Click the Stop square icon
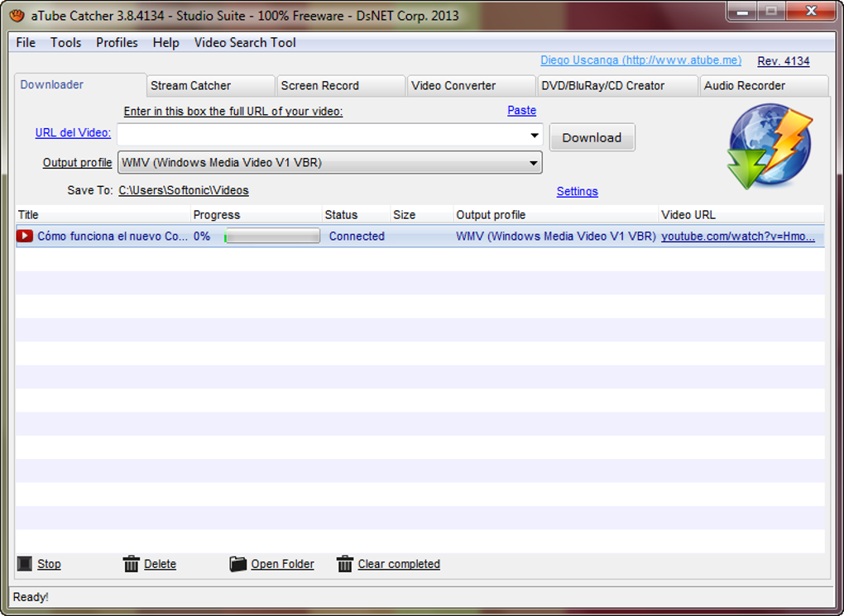 (25, 563)
